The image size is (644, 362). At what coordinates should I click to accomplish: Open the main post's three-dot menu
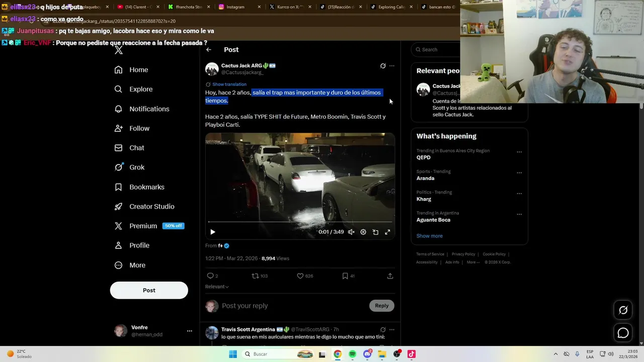point(392,66)
